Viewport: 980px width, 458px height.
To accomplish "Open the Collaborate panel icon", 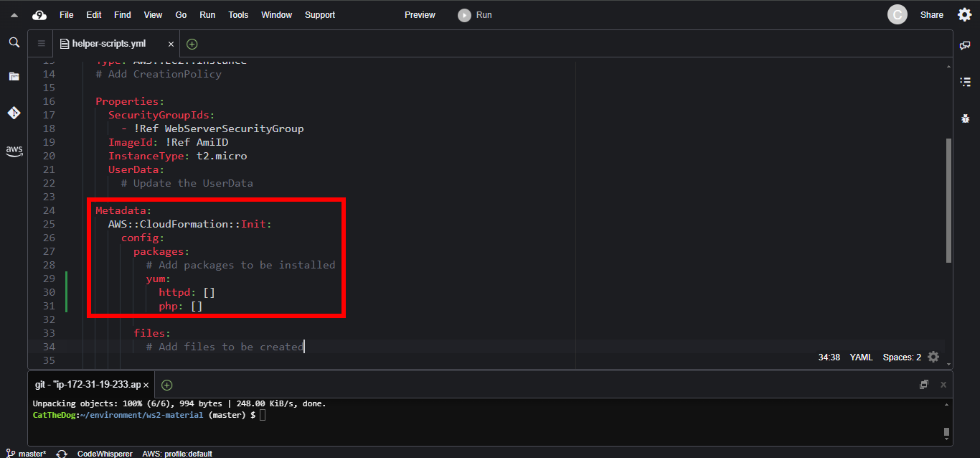I will (965, 45).
